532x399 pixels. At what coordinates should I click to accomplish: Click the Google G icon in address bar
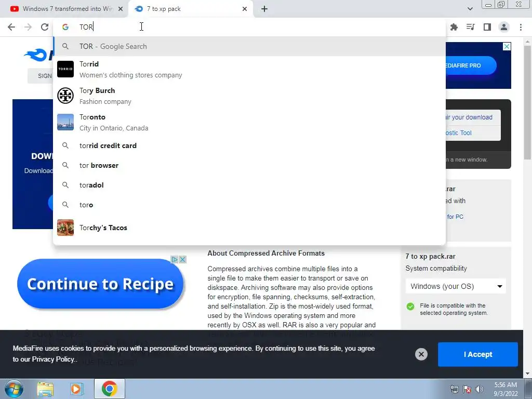pyautogui.click(x=65, y=27)
